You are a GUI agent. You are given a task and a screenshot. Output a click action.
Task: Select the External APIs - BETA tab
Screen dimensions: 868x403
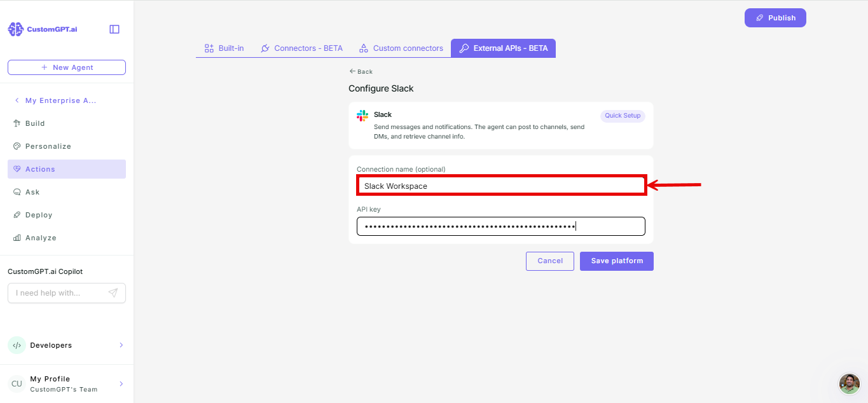[503, 48]
